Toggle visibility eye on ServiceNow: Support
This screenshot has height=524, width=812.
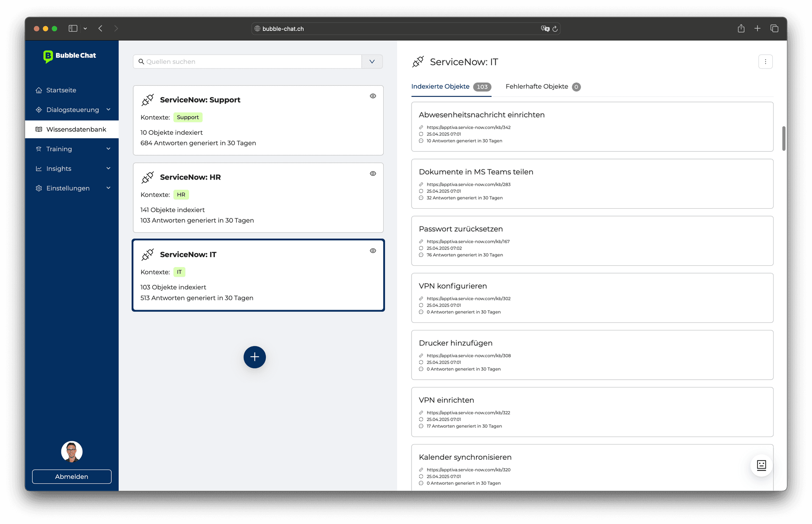pos(373,96)
